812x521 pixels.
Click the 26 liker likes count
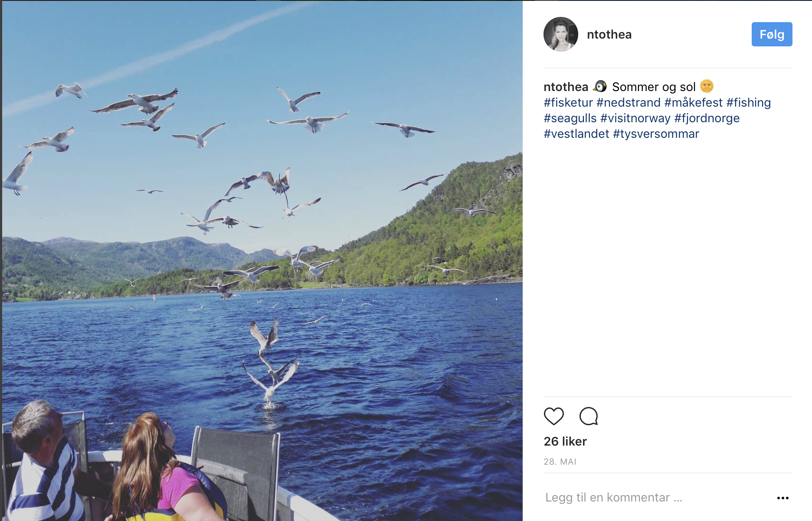pyautogui.click(x=565, y=441)
